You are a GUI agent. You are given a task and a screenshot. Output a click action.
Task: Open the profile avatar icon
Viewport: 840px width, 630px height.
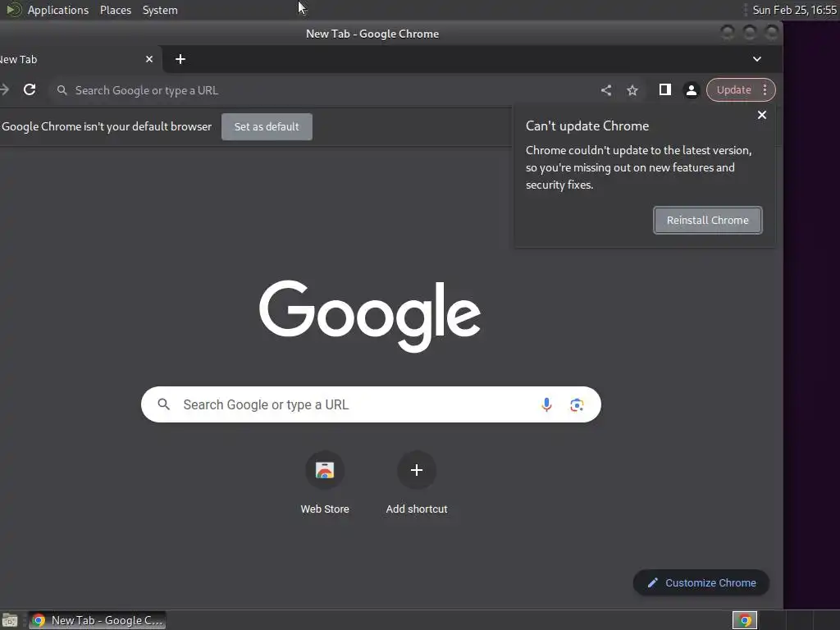pos(691,90)
